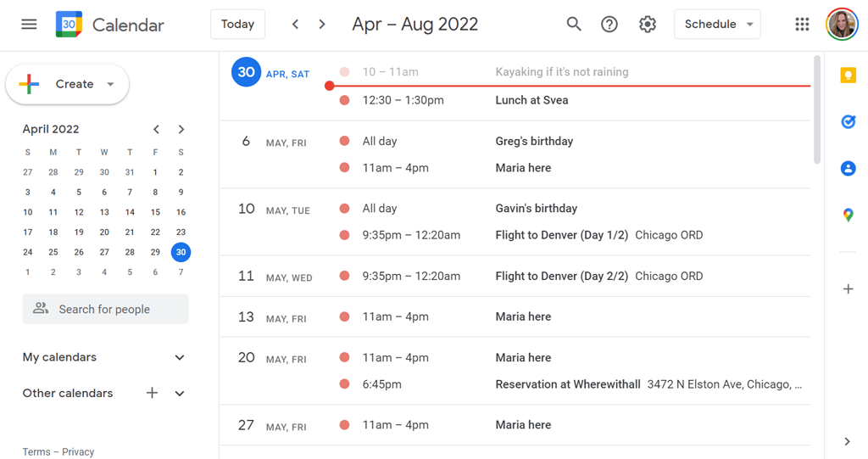Click the get add-ons plus icon
Image resolution: width=868 pixels, height=459 pixels.
[x=848, y=289]
